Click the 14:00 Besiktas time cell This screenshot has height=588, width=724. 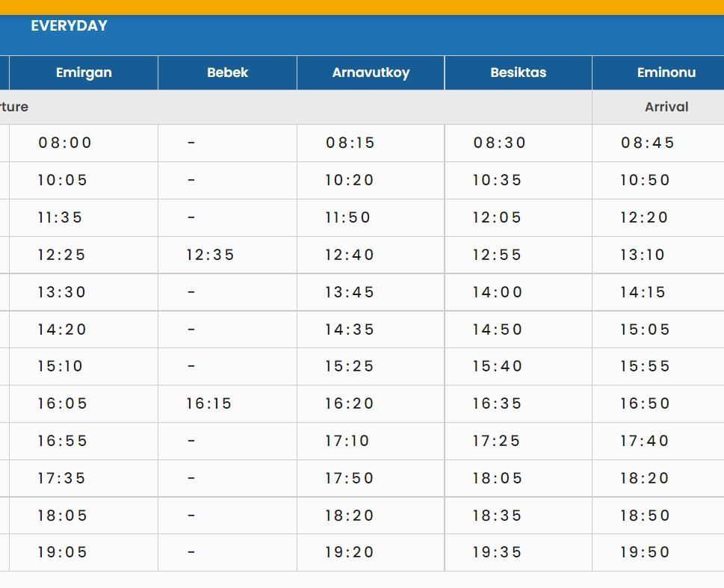(497, 292)
